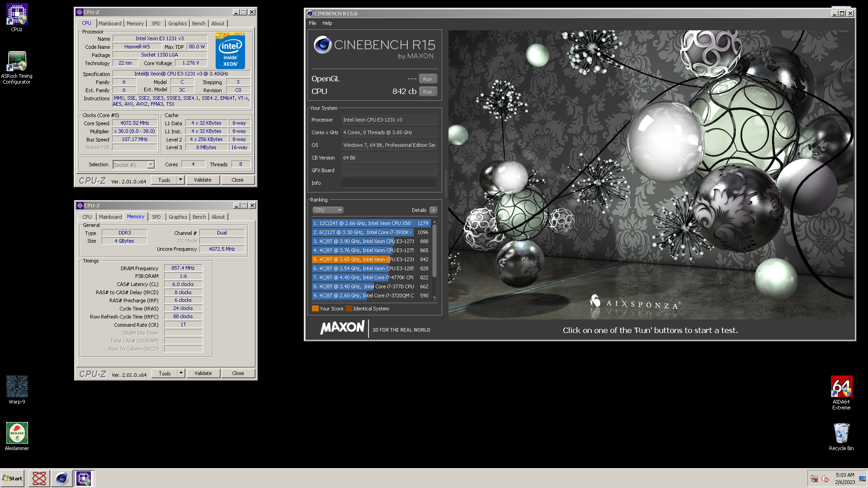The height and width of the screenshot is (488, 868).
Task: Click the CPU-Z title bar icon in Memory window
Action: pyautogui.click(x=80, y=206)
